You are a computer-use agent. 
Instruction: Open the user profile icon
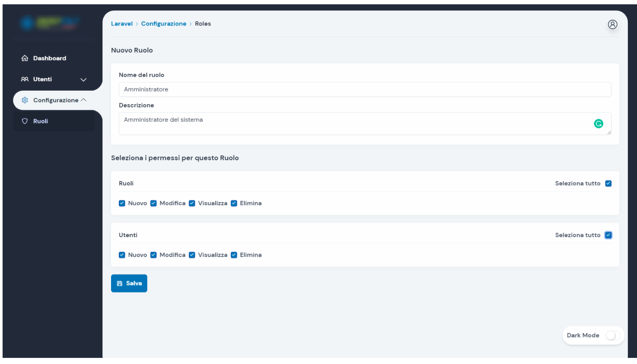[612, 25]
